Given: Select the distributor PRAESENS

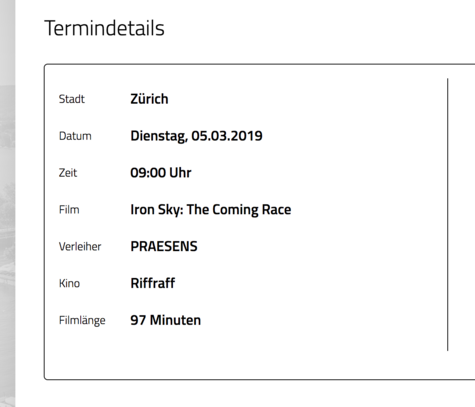Looking at the screenshot, I should [x=164, y=247].
